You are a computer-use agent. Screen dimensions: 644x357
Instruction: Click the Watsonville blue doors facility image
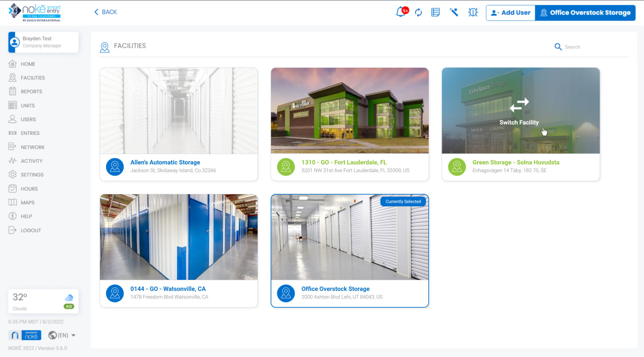click(178, 237)
